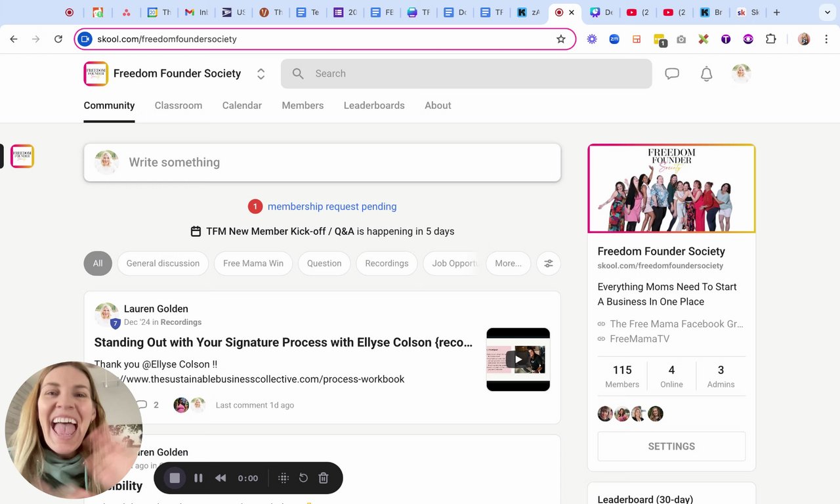
Task: Bookmark this page with the star icon
Action: point(561,39)
